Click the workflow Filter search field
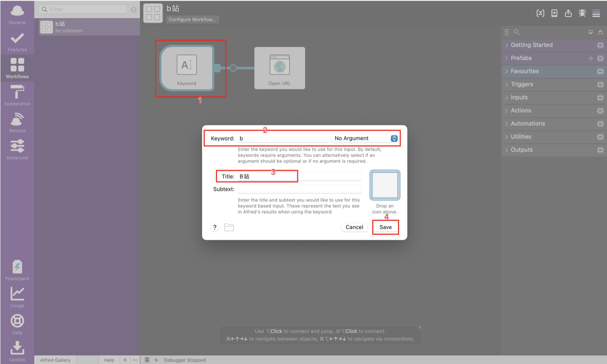The image size is (607, 364). coord(83,10)
